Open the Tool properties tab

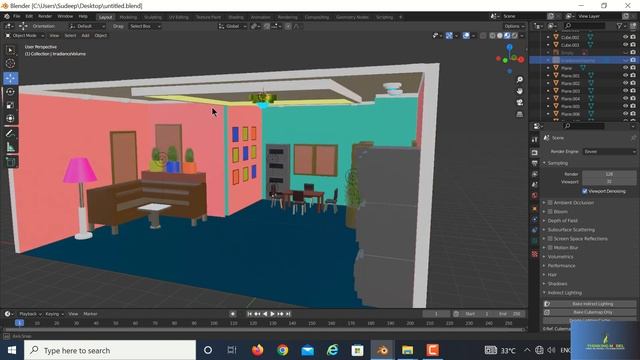[x=535, y=140]
